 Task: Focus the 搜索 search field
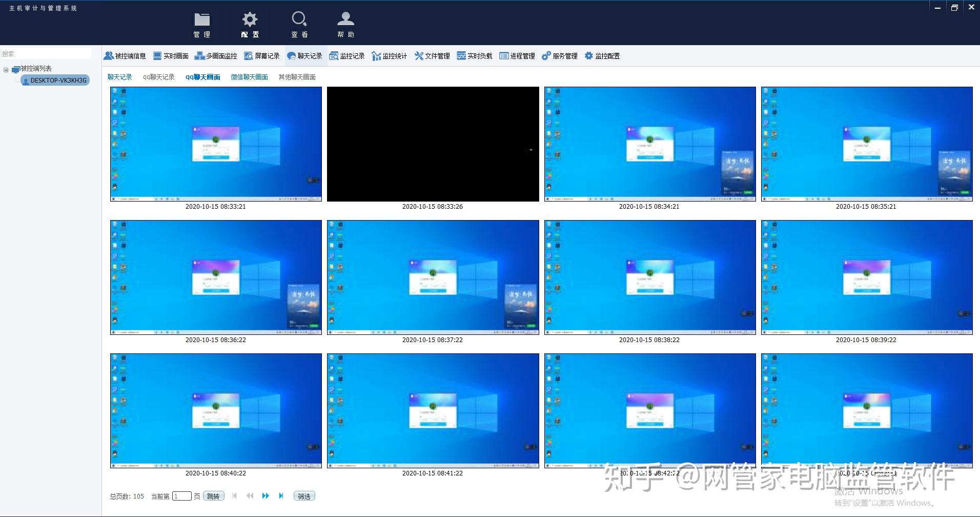click(46, 53)
